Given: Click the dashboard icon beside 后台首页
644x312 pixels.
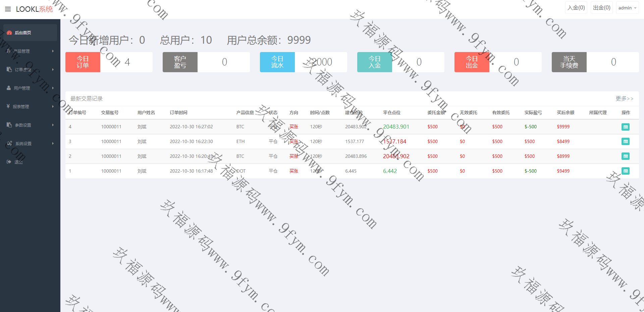Looking at the screenshot, I should click(9, 33).
